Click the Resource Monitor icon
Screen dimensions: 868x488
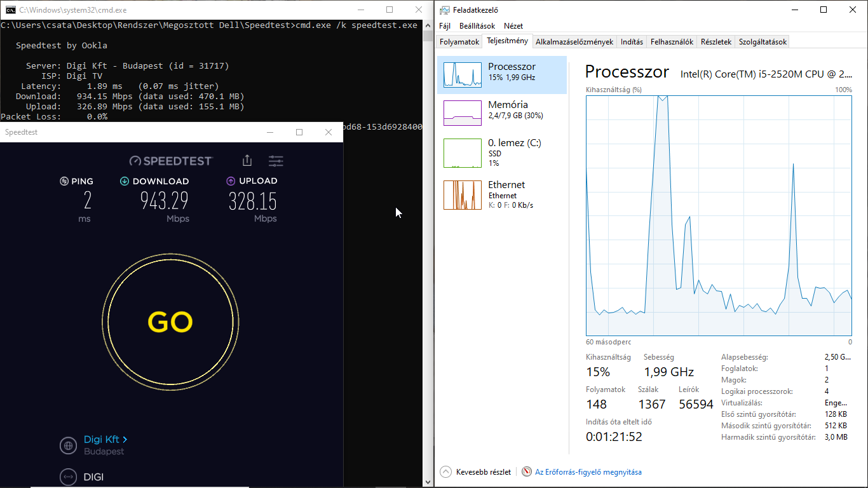pos(526,472)
